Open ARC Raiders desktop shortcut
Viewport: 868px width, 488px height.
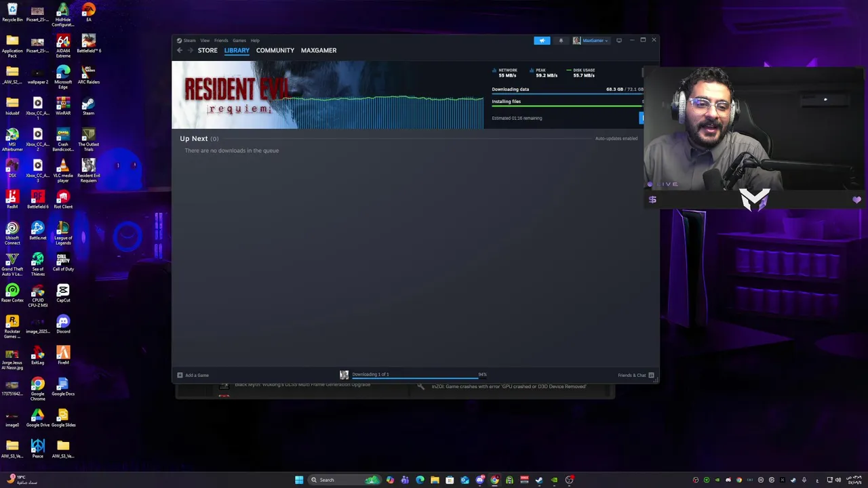pos(88,75)
